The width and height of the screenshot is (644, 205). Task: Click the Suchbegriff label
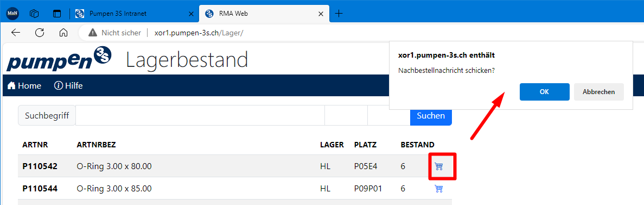point(47,116)
